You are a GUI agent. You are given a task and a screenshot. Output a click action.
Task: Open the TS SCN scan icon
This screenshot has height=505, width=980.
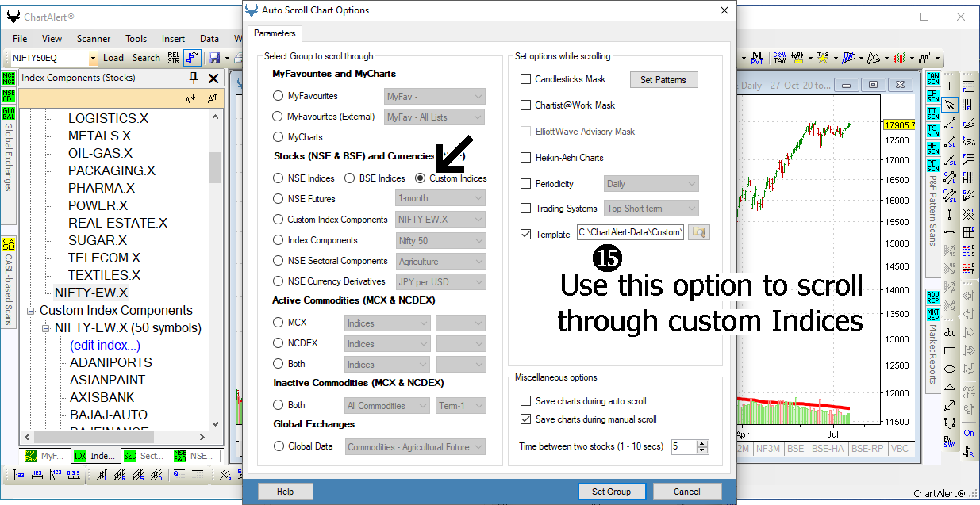coord(932,131)
